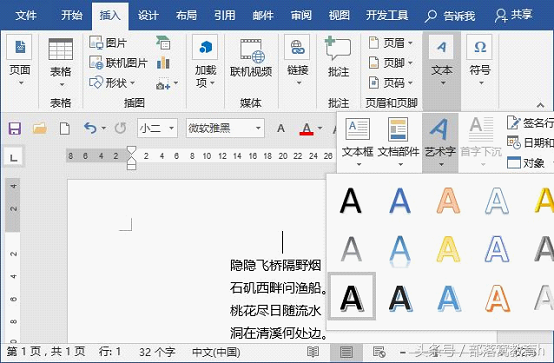This screenshot has height=363, width=554.
Task: Switch to the 布局 Layout tab
Action: [x=186, y=16]
